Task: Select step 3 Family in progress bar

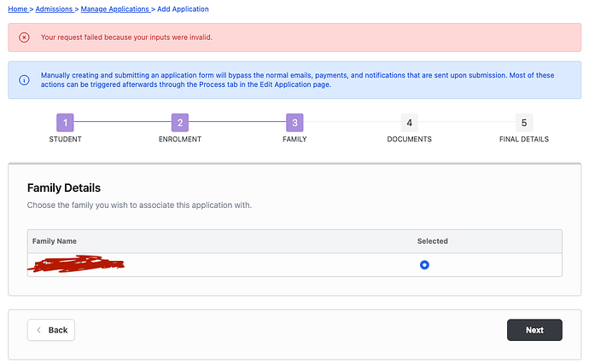Action: 294,123
